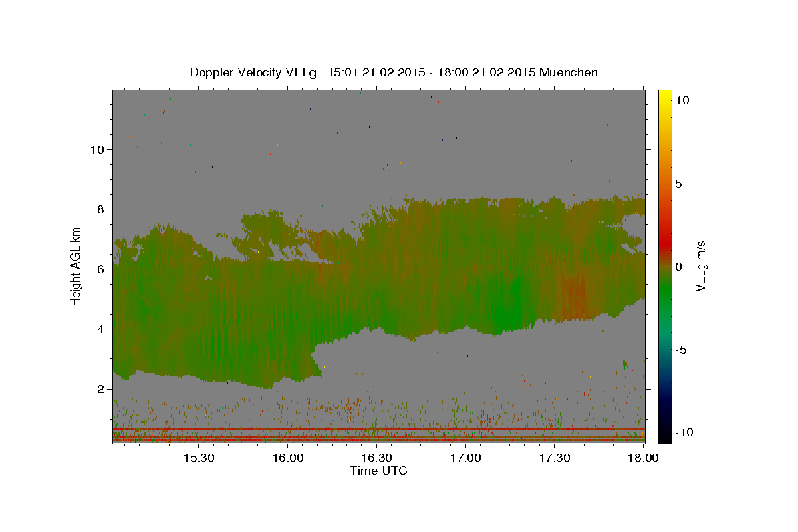Click the '16:00' time tick label

287,458
